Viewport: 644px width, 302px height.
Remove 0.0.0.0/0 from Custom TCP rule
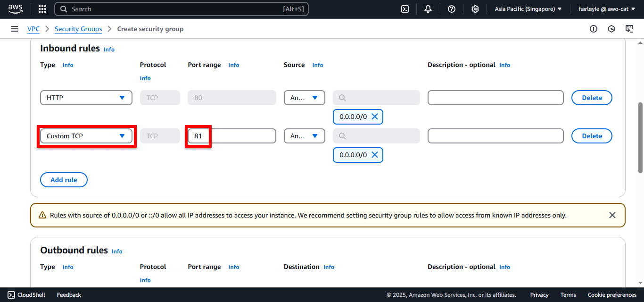(375, 155)
